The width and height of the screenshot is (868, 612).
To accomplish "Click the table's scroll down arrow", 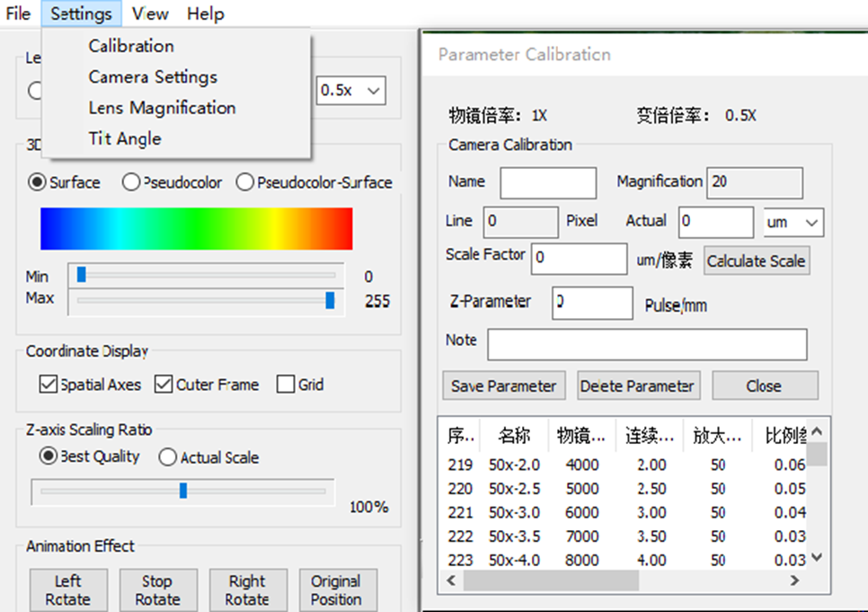I will (817, 557).
